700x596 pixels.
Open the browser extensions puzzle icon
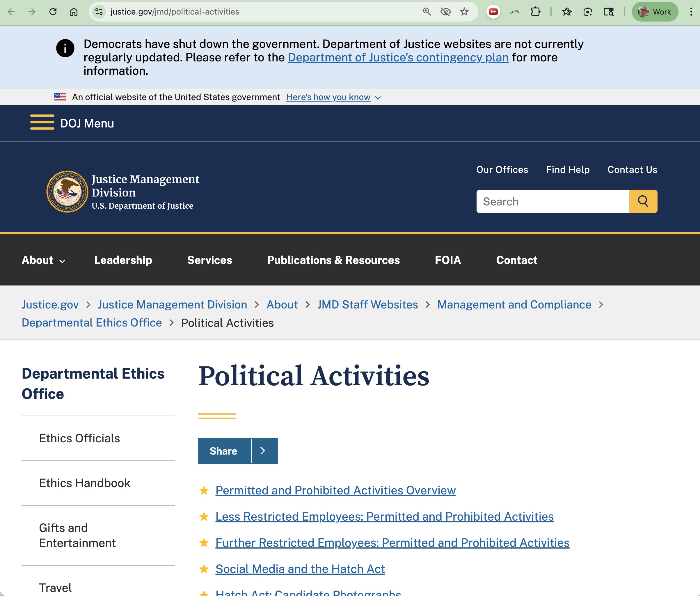pyautogui.click(x=535, y=12)
